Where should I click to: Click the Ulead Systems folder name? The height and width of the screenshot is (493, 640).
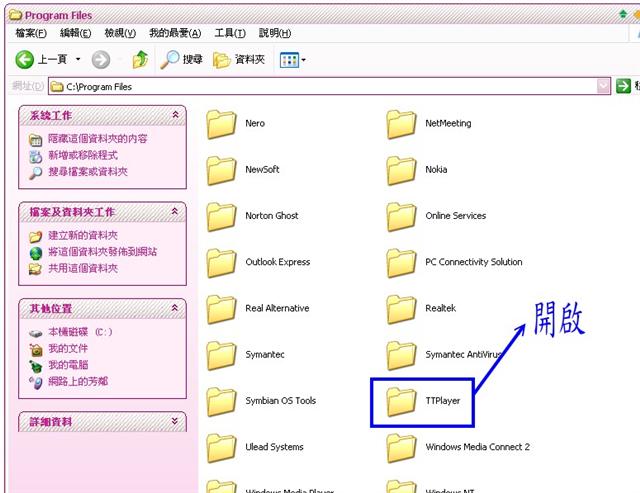(274, 447)
